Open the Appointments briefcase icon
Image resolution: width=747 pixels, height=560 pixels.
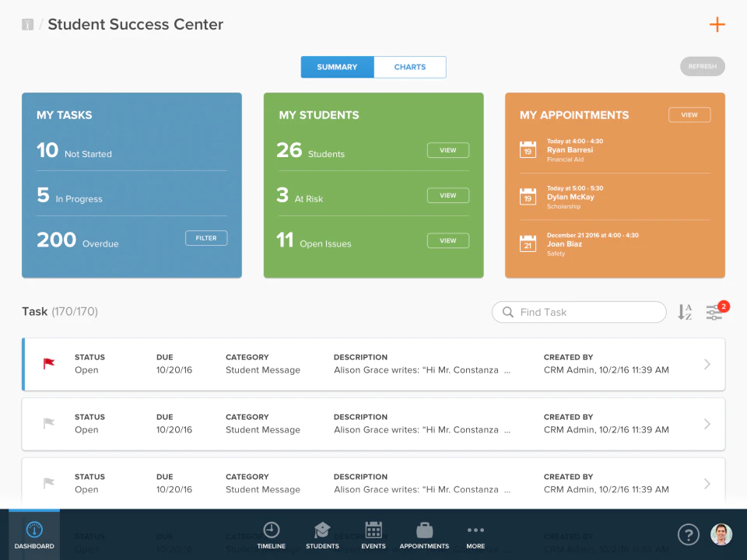point(425,530)
